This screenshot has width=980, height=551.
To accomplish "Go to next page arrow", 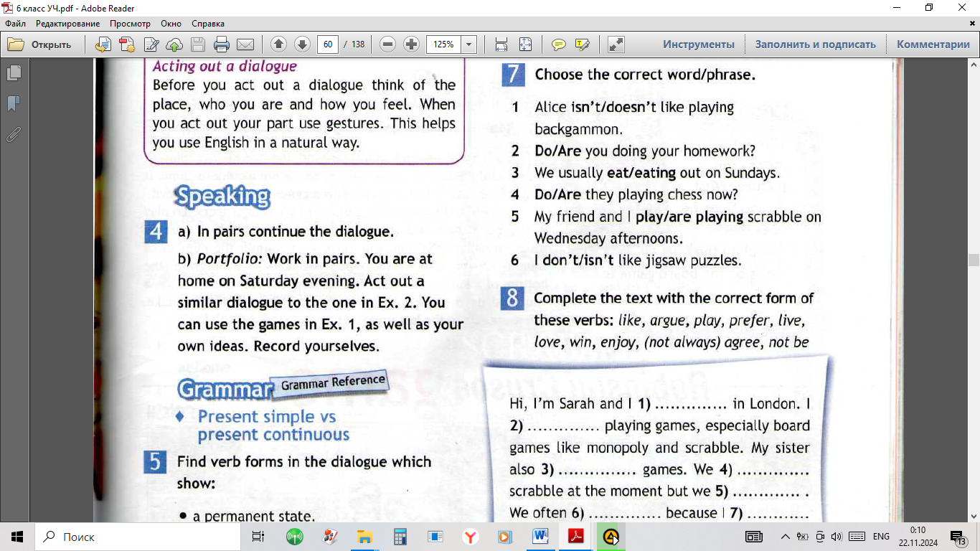I will [x=302, y=44].
